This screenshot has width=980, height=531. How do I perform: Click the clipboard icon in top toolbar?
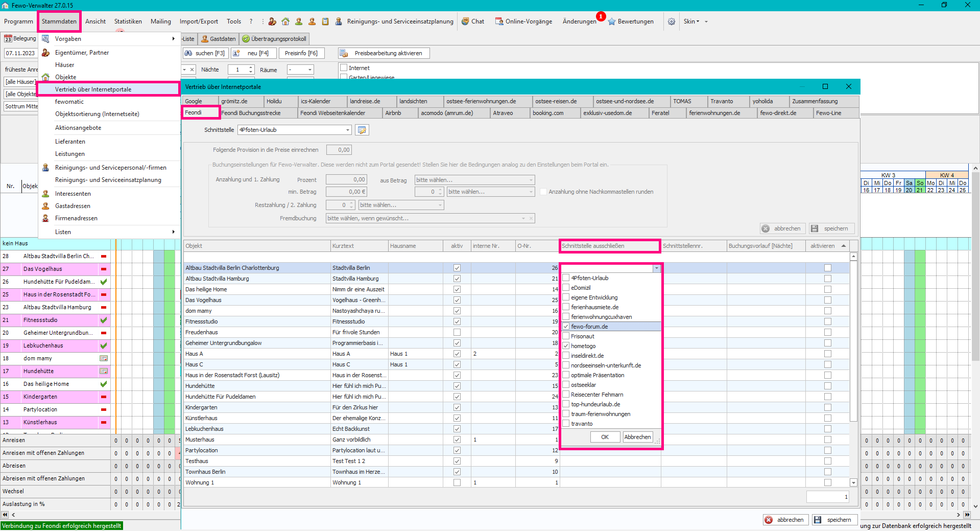(x=325, y=21)
